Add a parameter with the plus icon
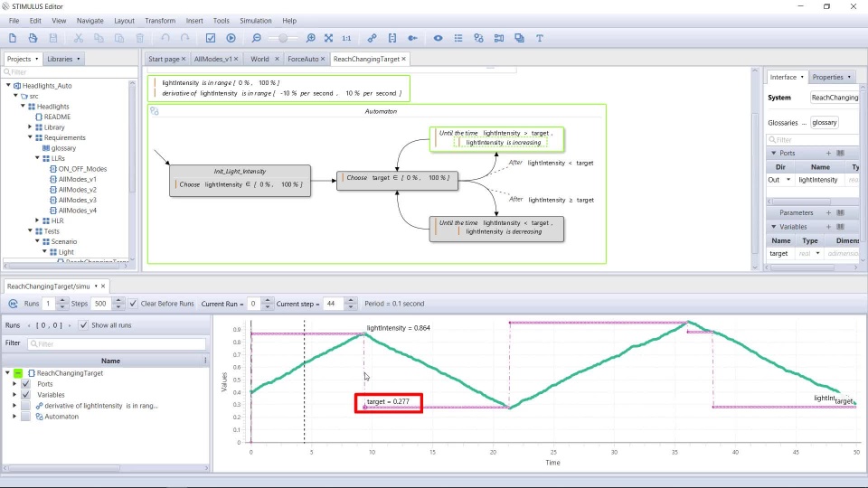868x488 pixels. tap(829, 212)
